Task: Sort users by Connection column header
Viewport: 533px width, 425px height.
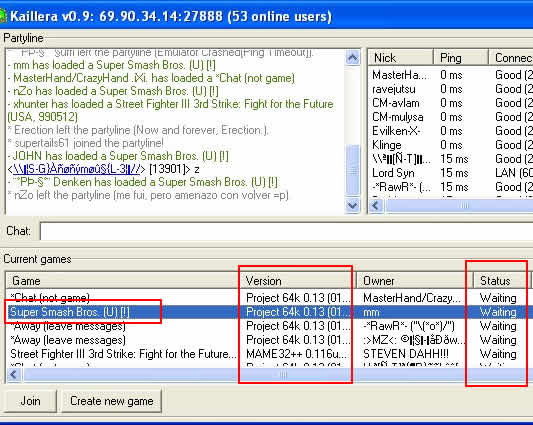Action: (511, 57)
